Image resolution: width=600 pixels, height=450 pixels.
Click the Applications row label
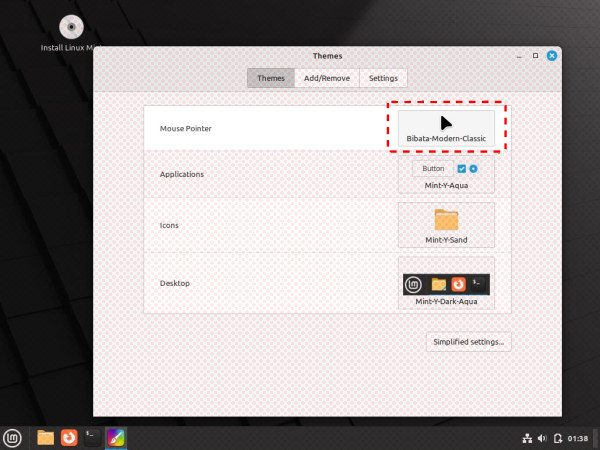(x=182, y=174)
